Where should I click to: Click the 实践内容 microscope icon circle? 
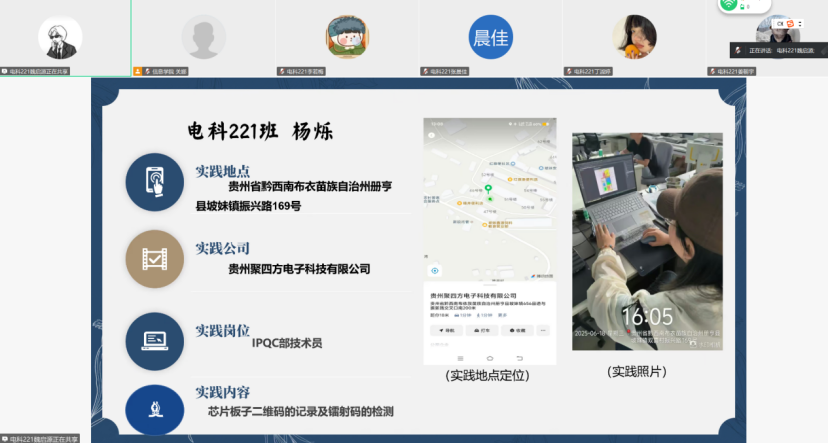[x=155, y=411]
